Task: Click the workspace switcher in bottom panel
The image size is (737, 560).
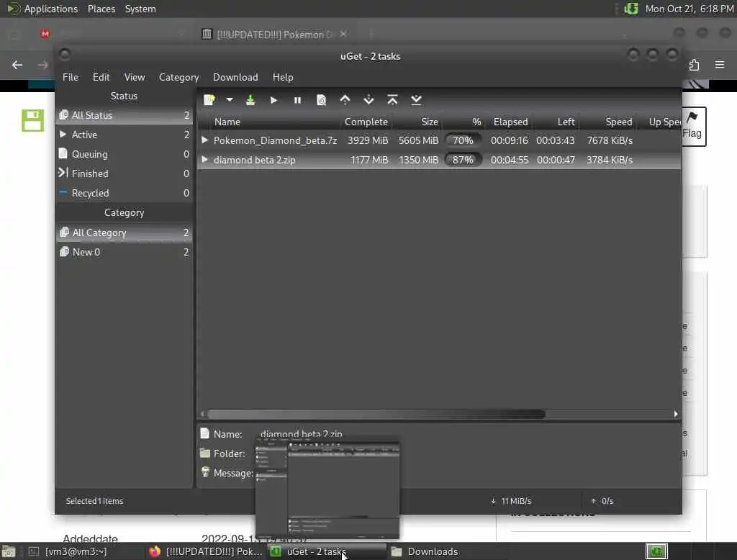Action: [x=656, y=551]
